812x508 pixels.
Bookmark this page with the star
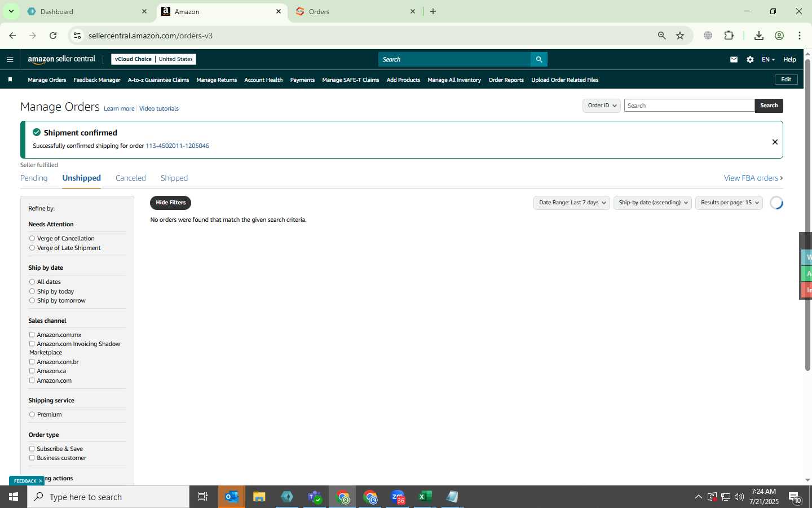click(680, 36)
